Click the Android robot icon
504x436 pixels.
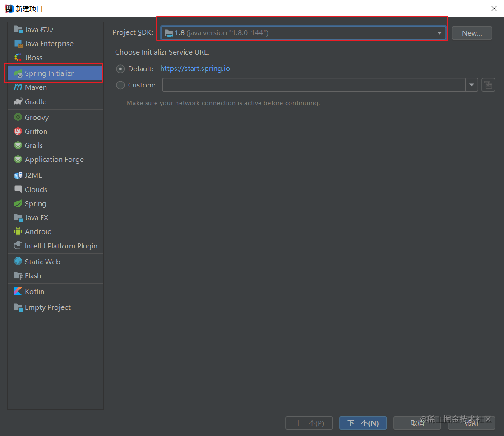[18, 231]
